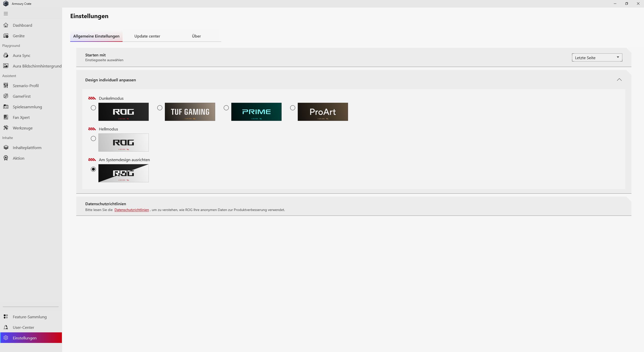Click the Dunkelmodus label

(111, 98)
